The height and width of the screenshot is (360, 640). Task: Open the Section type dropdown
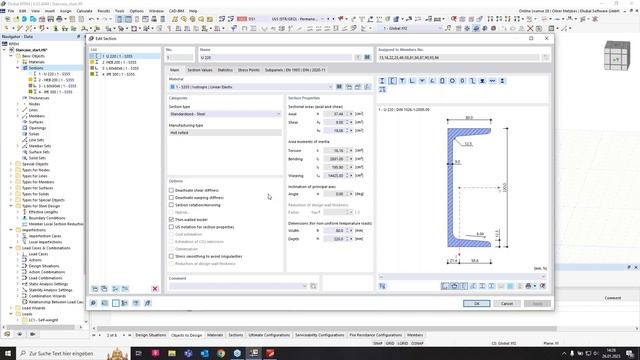tap(278, 114)
